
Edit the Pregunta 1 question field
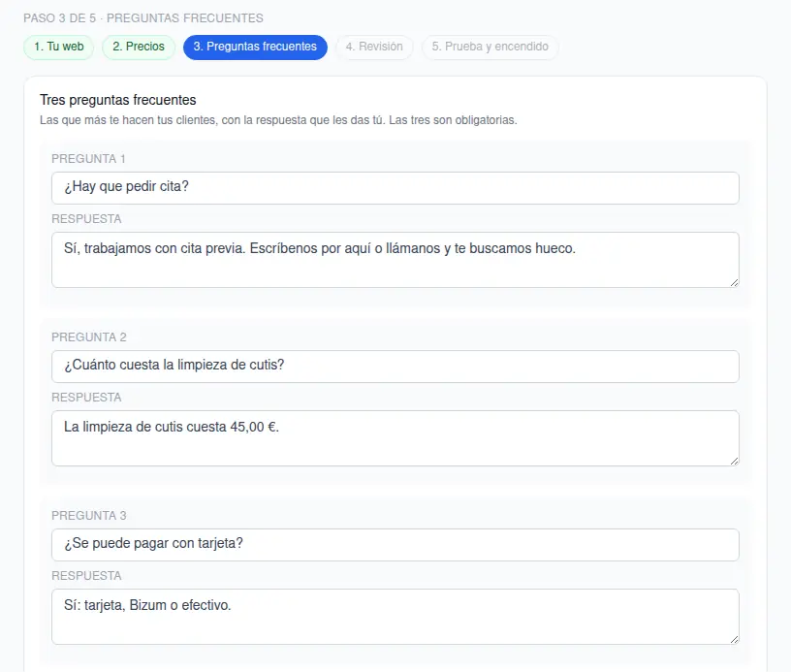coord(395,188)
